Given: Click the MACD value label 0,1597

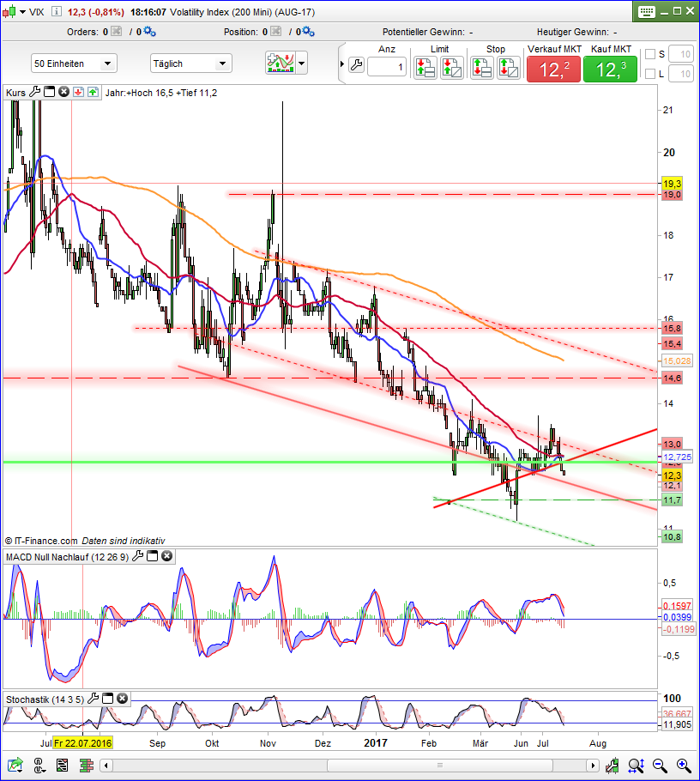Looking at the screenshot, I should (x=677, y=606).
